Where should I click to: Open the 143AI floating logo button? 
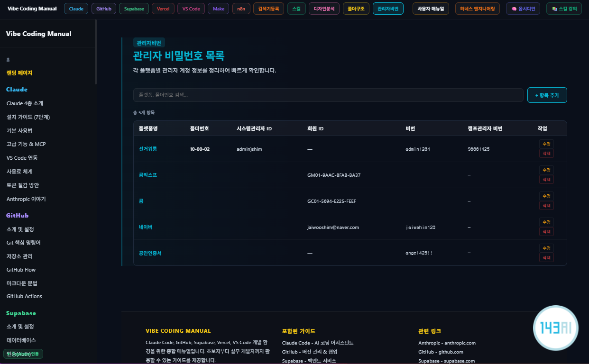pos(556,328)
